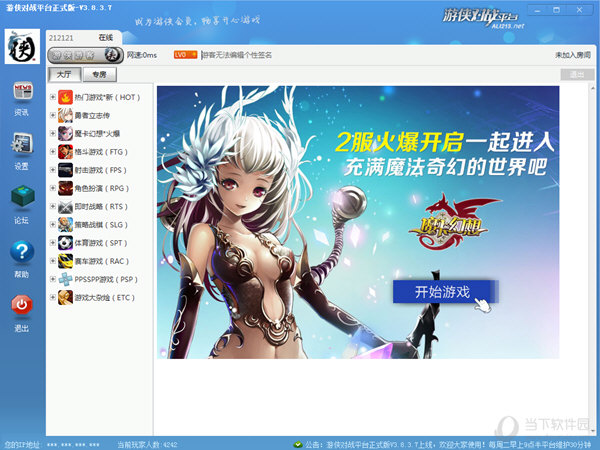600x450 pixels.
Task: Open the 魔卡幻想 promotional banner
Action: (x=358, y=222)
